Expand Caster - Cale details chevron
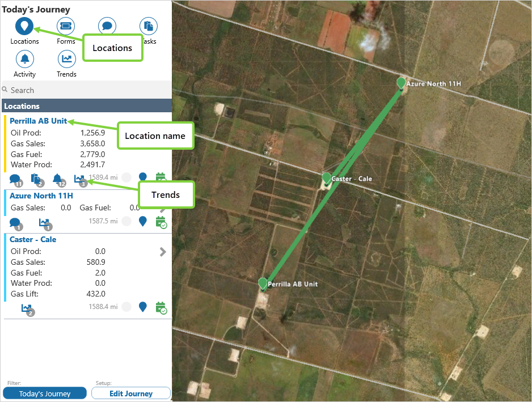Screen dimensions: 532x402 click(163, 252)
